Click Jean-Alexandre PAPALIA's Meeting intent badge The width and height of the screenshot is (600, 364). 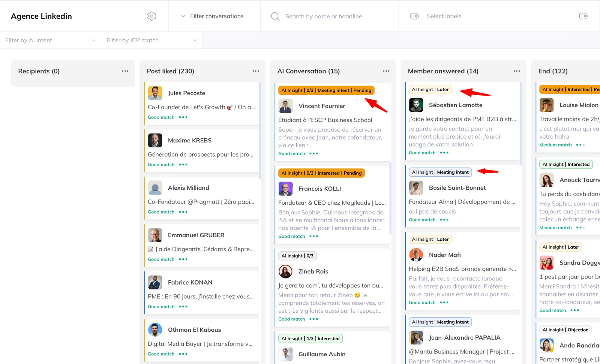440,322
